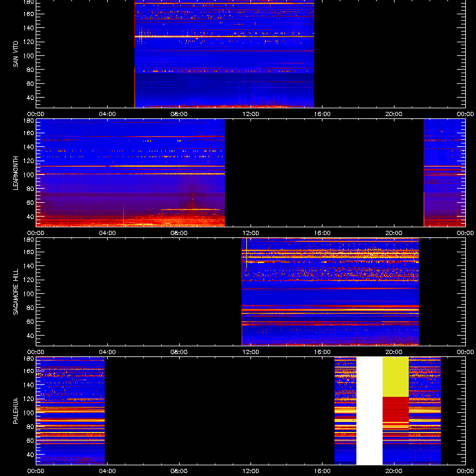This screenshot has width=476, height=476.
Task: Click 12:00 time label under Palehua panel
Action: tap(250, 471)
